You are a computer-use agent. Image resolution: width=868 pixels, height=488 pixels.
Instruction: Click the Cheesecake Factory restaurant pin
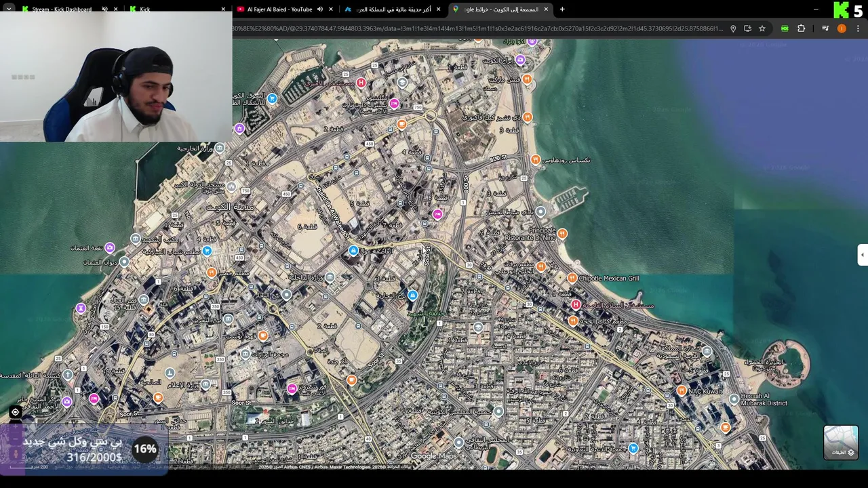(528, 117)
